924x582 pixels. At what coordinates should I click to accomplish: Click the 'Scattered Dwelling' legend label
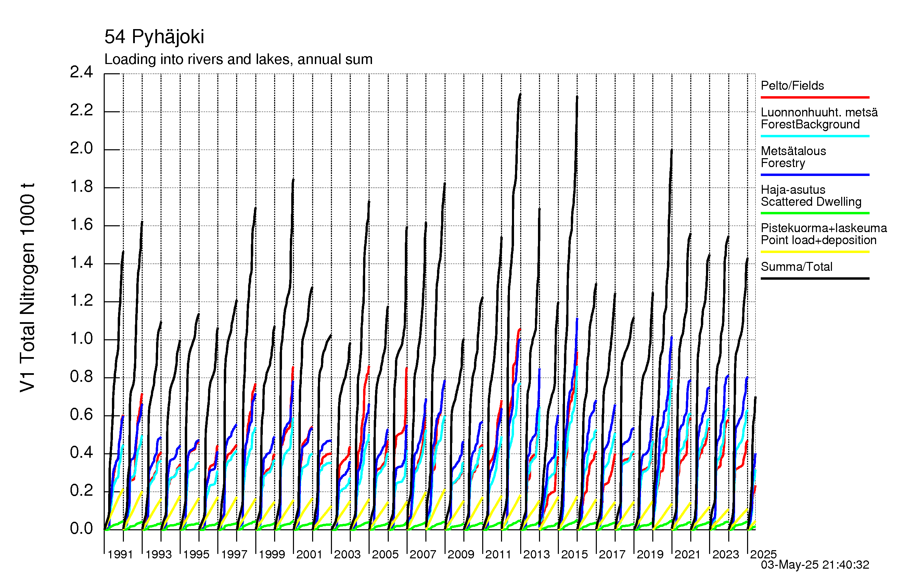(811, 202)
